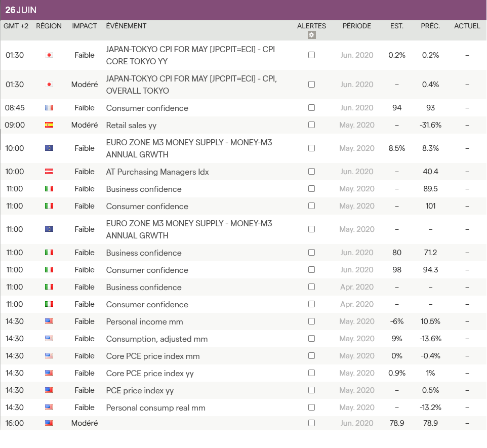Tick alert for AT Purchasing Managers Idx
Screen dimensions: 487x448
pos(311,172)
